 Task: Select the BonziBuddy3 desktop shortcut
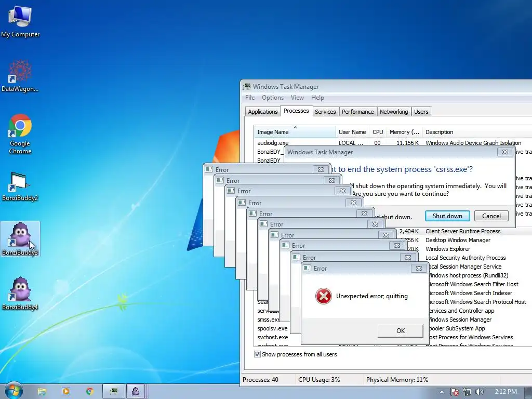(x=20, y=239)
